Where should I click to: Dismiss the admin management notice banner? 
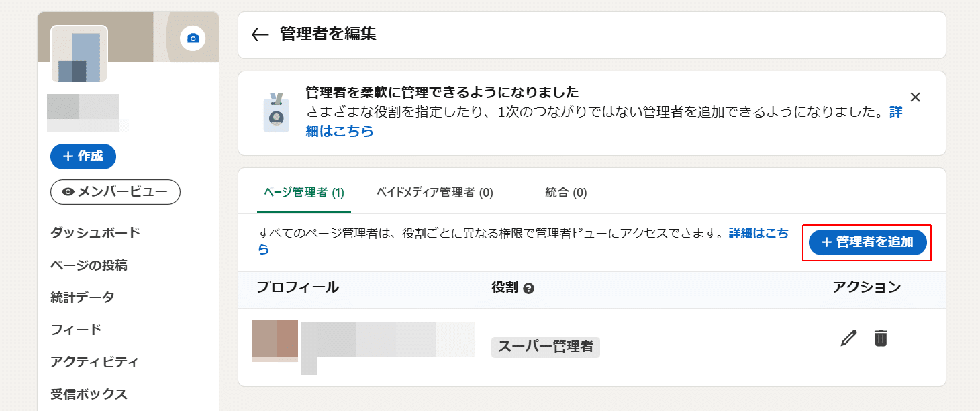point(915,97)
